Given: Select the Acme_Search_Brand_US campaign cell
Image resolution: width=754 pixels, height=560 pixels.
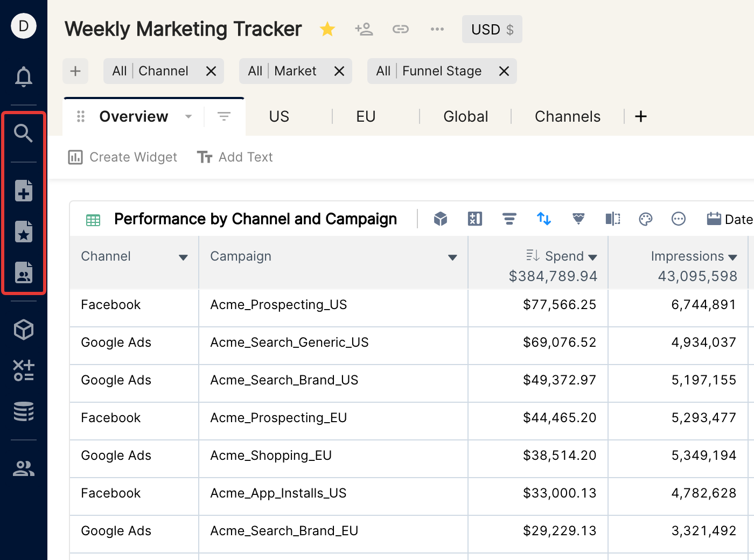Looking at the screenshot, I should pos(333,383).
